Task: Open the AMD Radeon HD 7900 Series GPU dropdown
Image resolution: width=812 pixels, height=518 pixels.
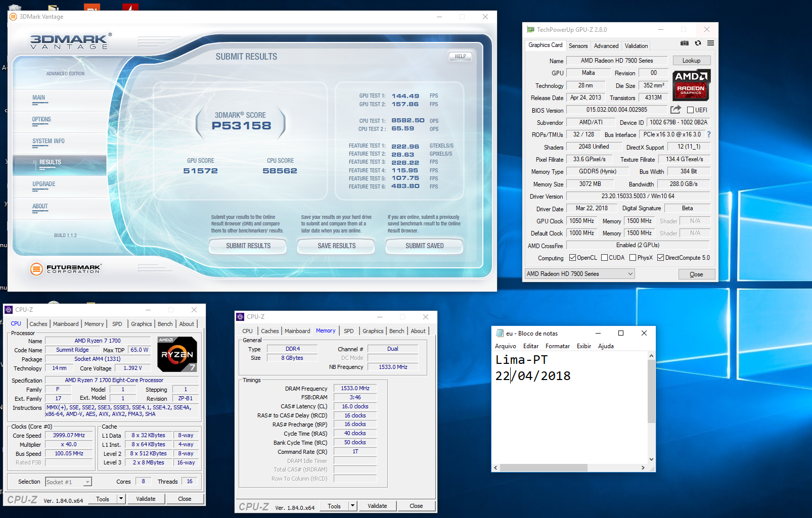Action: (x=580, y=274)
